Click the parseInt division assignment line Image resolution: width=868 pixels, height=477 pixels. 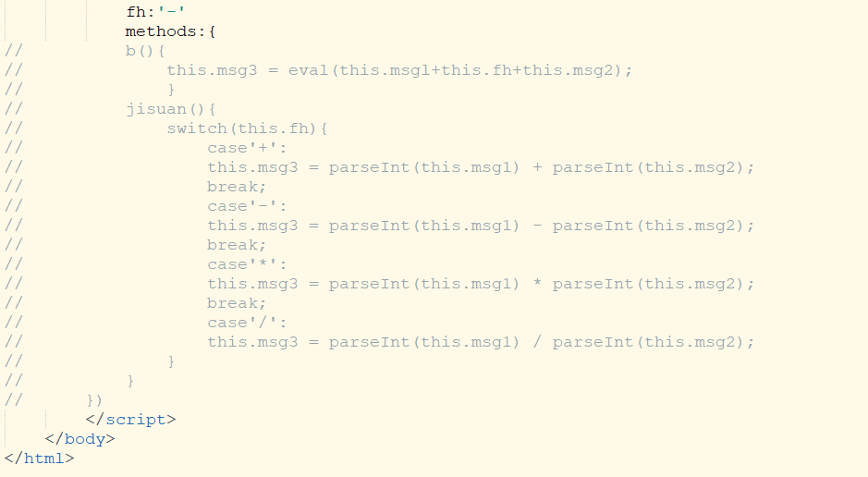(x=481, y=341)
